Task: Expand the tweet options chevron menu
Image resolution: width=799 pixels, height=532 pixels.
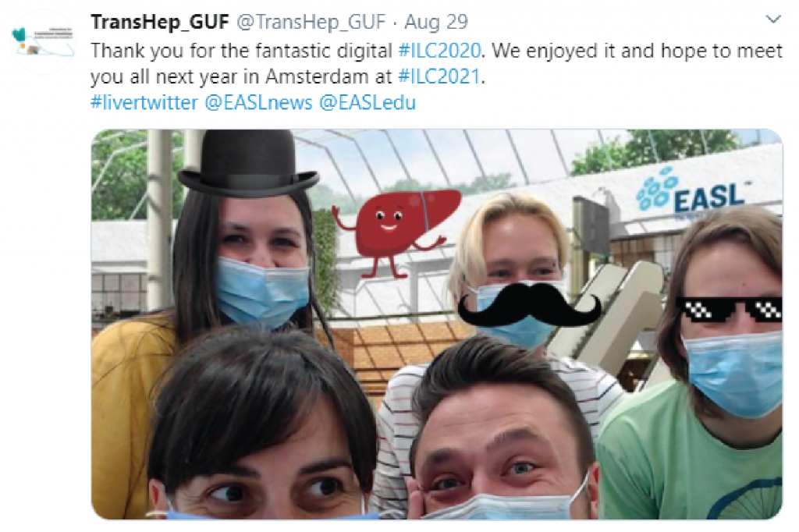Action: coord(773,20)
